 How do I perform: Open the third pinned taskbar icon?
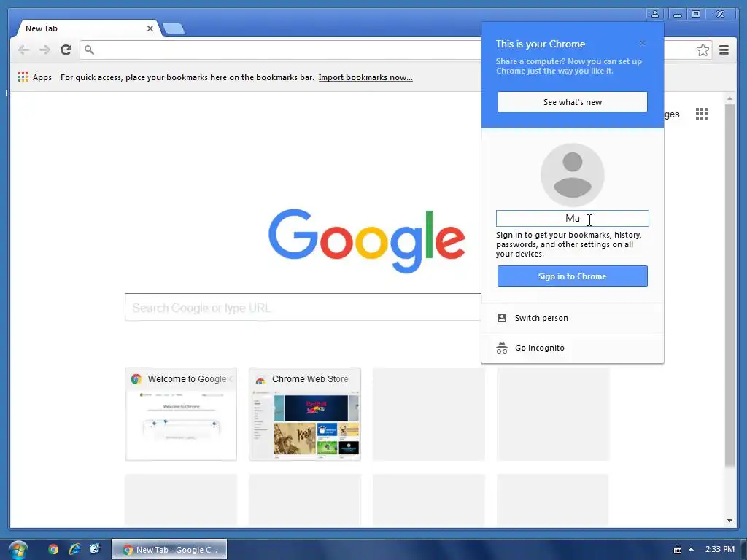(96, 549)
